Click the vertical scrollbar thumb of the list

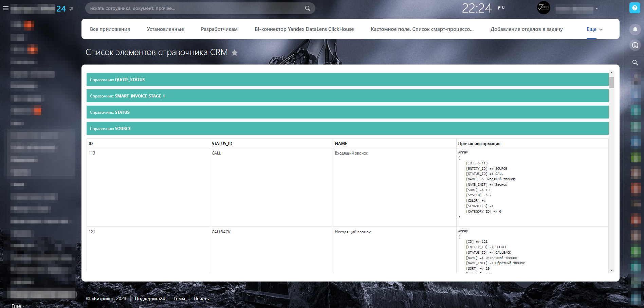[611, 83]
